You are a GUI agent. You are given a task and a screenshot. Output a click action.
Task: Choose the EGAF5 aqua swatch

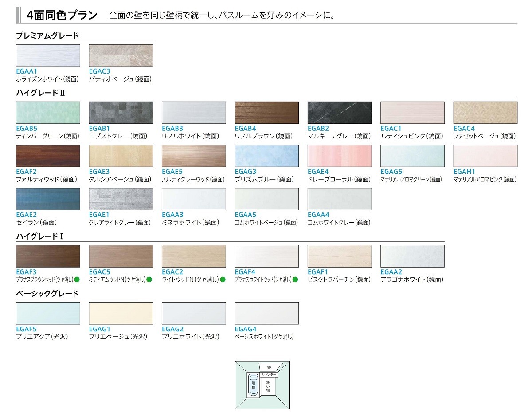48,313
